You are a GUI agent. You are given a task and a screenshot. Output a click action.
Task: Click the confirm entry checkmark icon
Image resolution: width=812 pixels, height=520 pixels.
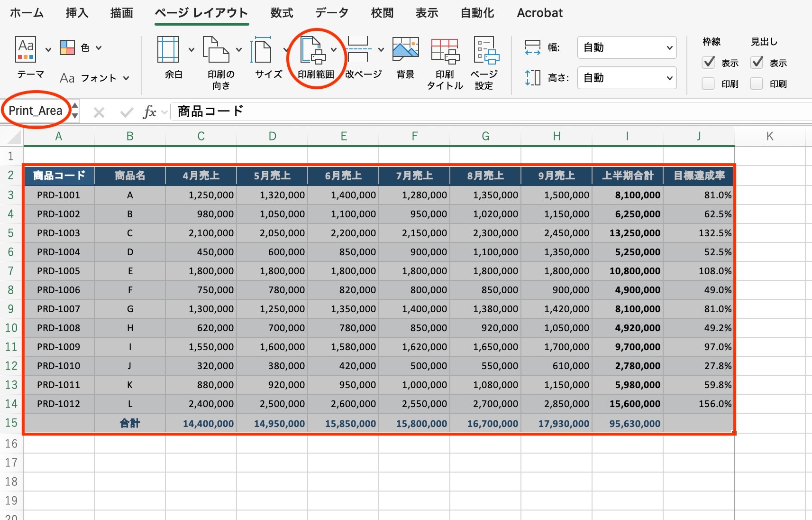coord(127,112)
